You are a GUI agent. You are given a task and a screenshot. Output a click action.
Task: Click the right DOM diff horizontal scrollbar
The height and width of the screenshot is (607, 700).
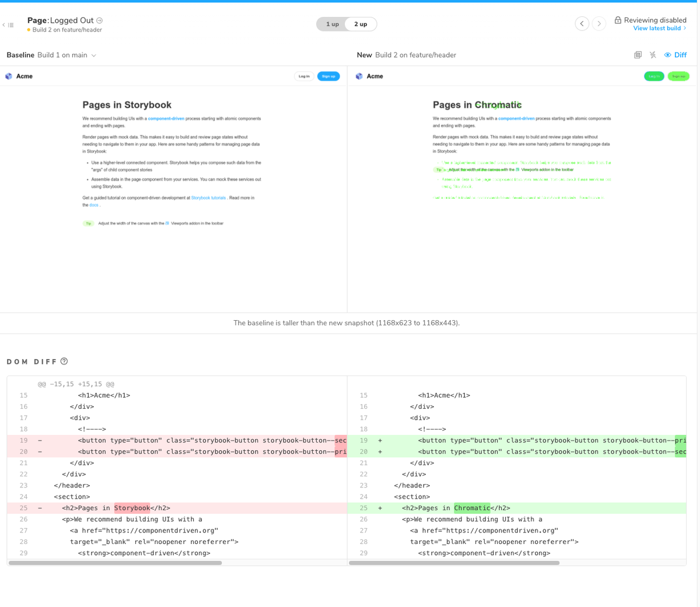[454, 563]
